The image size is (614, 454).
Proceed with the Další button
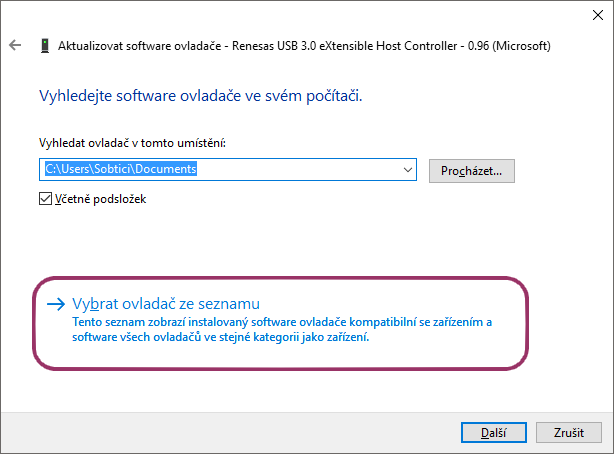point(485,432)
